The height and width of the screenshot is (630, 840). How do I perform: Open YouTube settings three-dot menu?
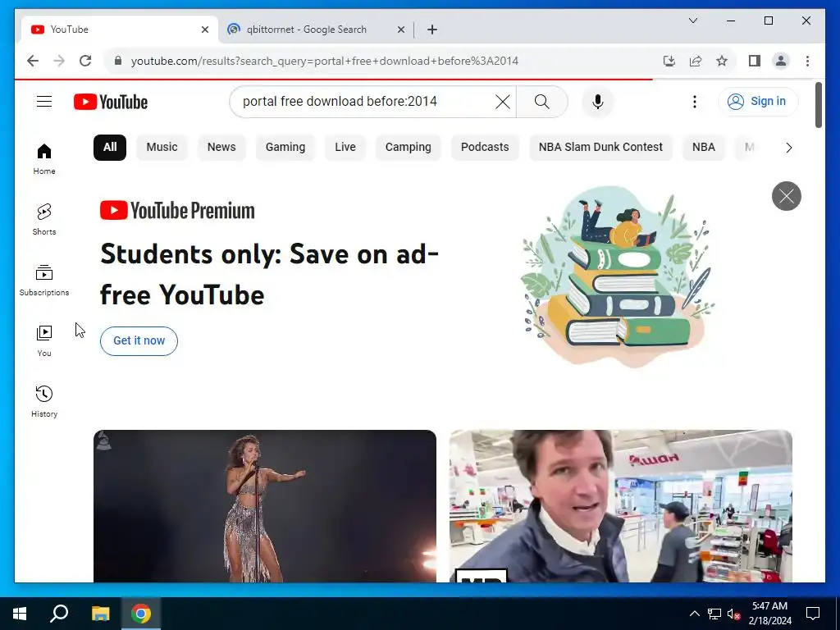click(694, 101)
